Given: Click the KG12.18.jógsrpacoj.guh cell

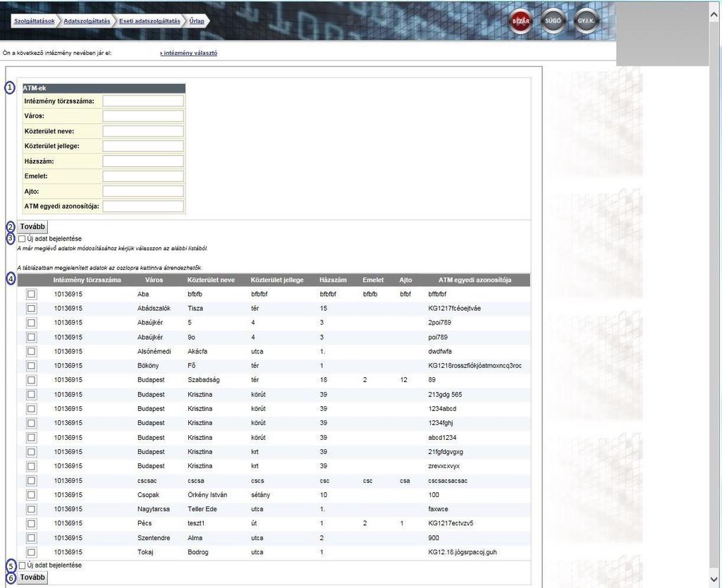Looking at the screenshot, I should coord(463,552).
